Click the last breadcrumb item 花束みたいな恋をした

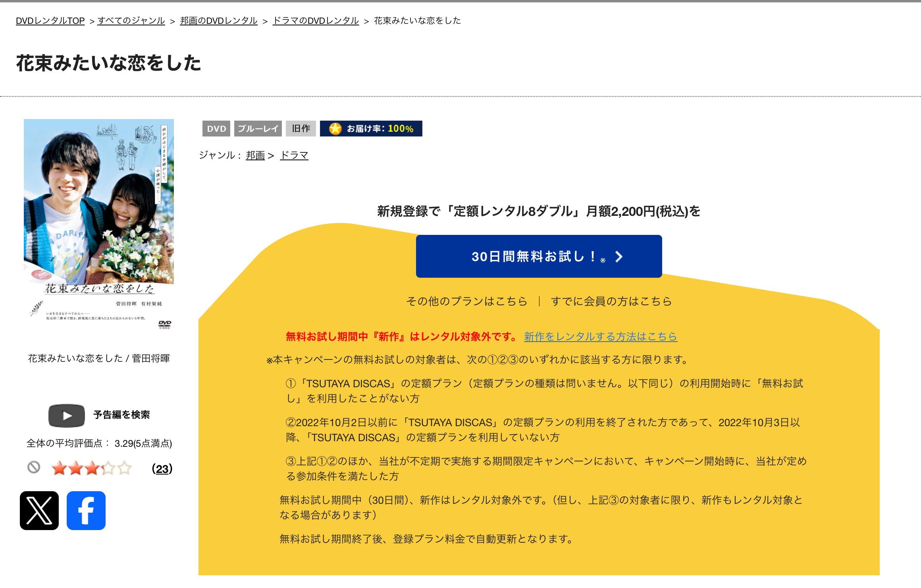tap(418, 21)
